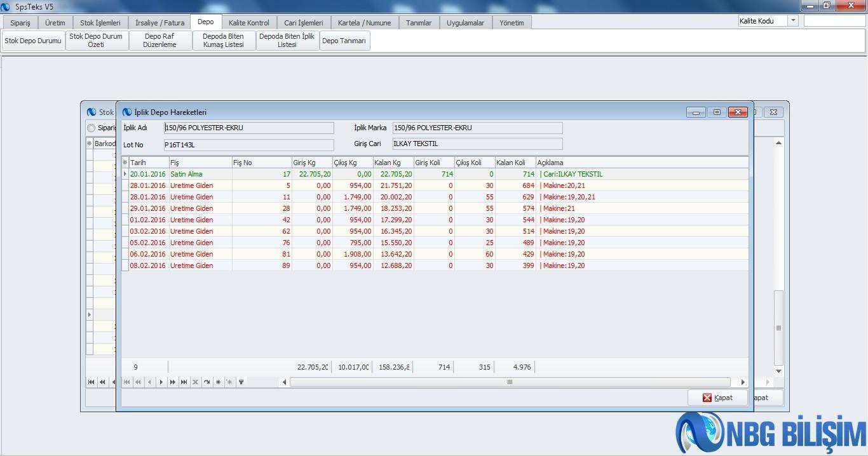Click the horizontal scrollbar left arrow
Viewport: 868px width, 456px height.
285,382
